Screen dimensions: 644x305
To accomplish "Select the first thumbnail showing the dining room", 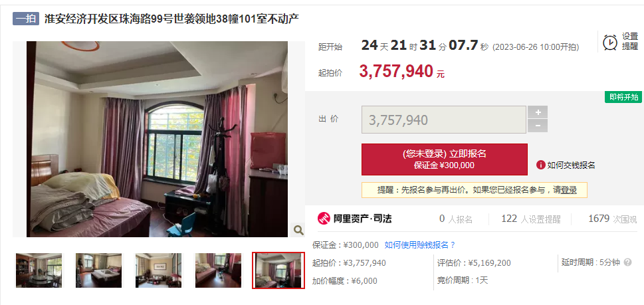I will pyautogui.click(x=39, y=270).
